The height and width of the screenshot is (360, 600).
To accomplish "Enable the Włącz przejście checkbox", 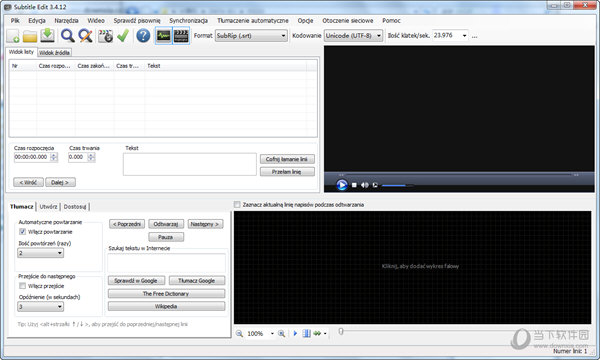I will pos(22,286).
